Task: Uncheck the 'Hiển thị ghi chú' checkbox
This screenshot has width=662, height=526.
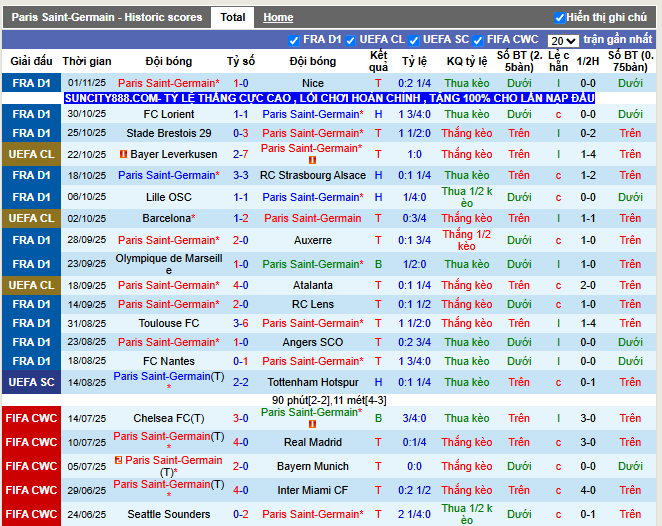Action: pyautogui.click(x=559, y=18)
